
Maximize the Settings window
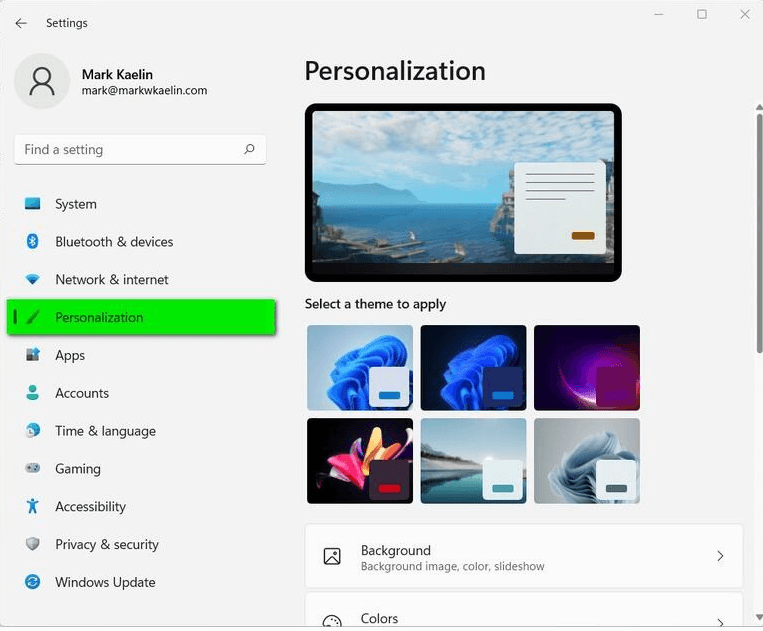(x=702, y=15)
